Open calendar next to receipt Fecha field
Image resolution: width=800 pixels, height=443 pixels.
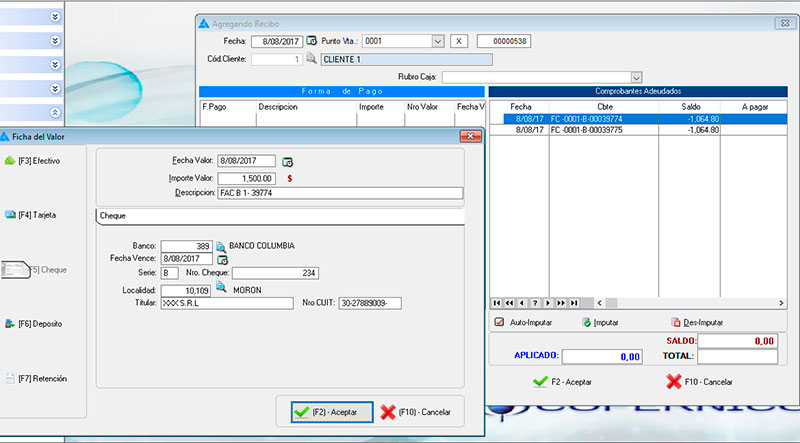(311, 41)
